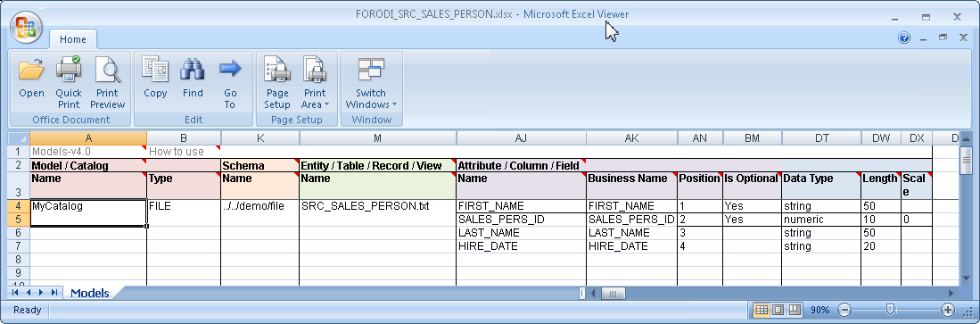Click the Copy icon

coord(155,78)
